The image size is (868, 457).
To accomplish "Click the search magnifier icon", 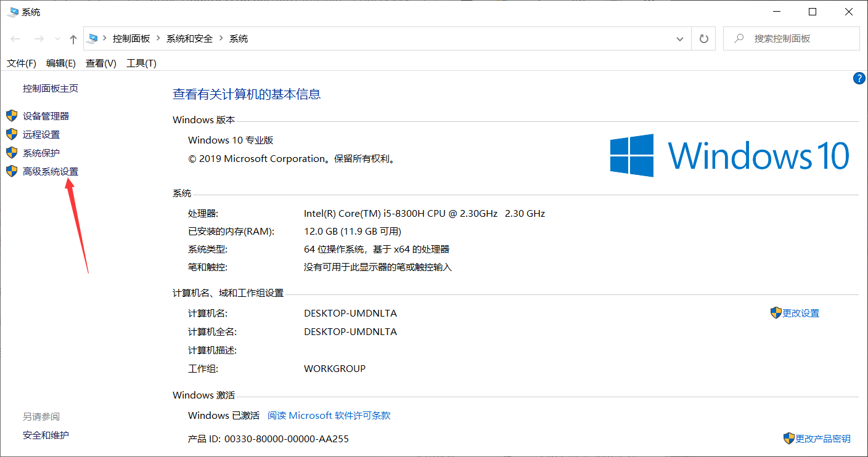I will 738,38.
